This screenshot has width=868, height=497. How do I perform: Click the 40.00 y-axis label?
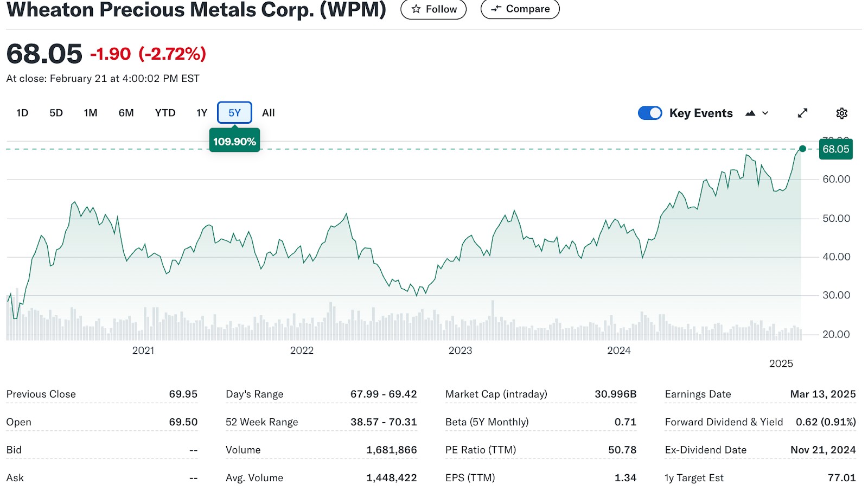[837, 257]
